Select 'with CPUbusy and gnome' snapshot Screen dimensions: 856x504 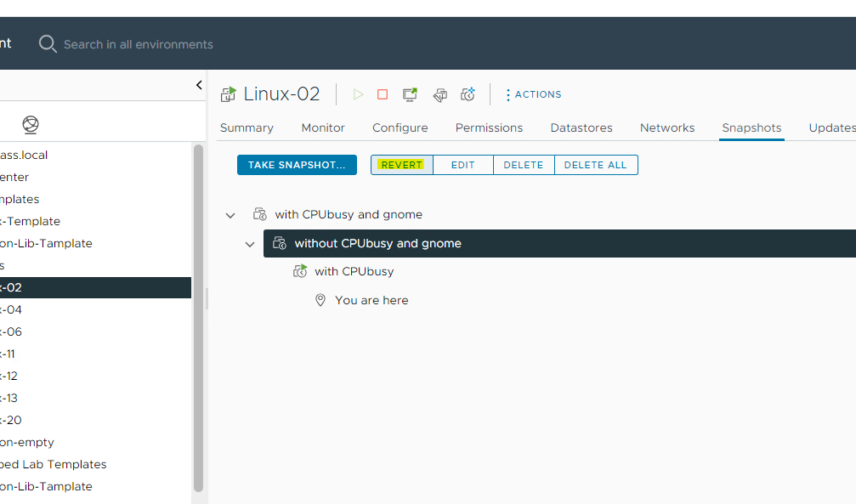click(349, 214)
